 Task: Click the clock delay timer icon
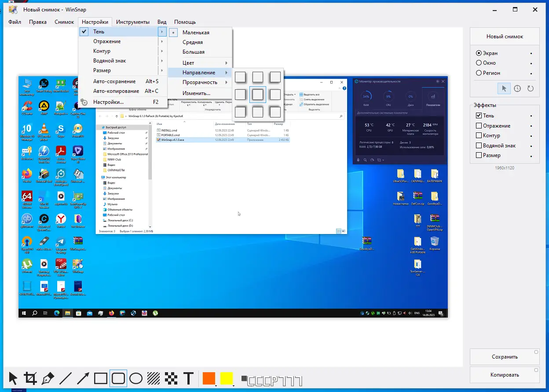coord(517,88)
